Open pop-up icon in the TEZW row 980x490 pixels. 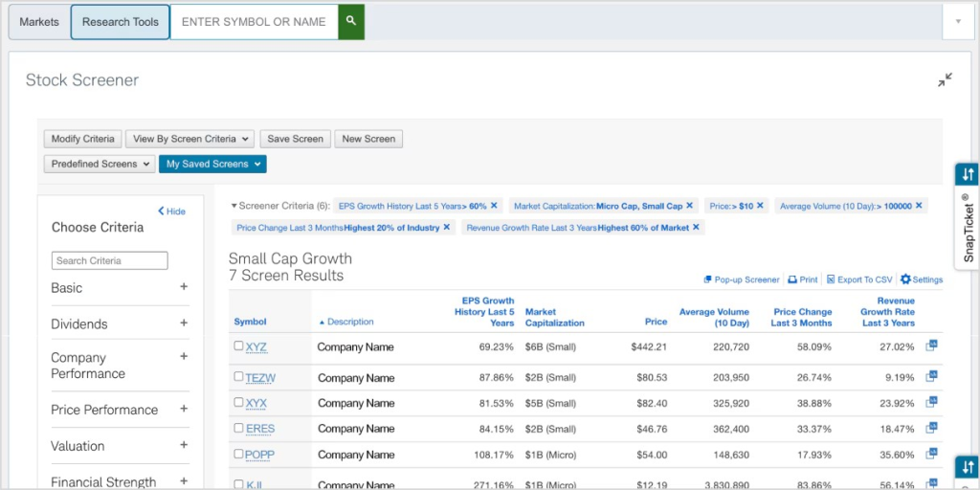tap(931, 375)
